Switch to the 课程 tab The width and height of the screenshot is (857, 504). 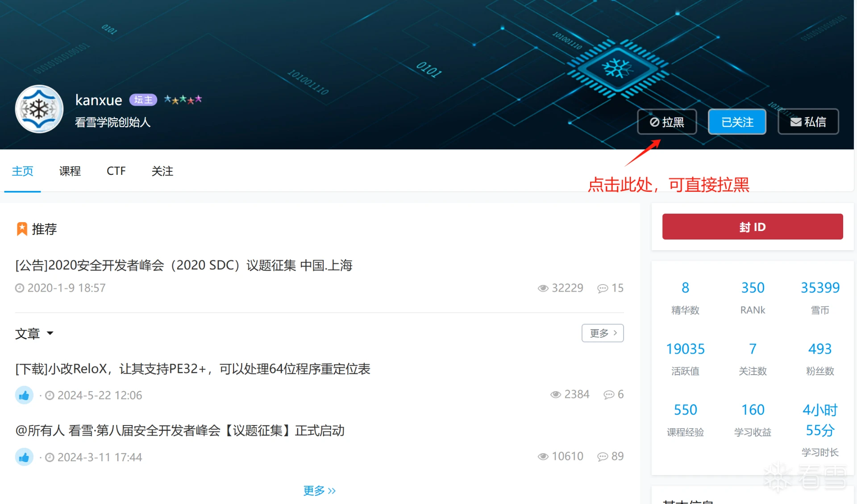tap(70, 171)
